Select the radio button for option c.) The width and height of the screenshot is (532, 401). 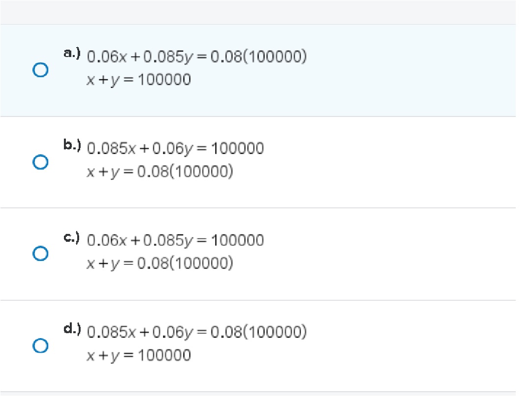tap(41, 252)
